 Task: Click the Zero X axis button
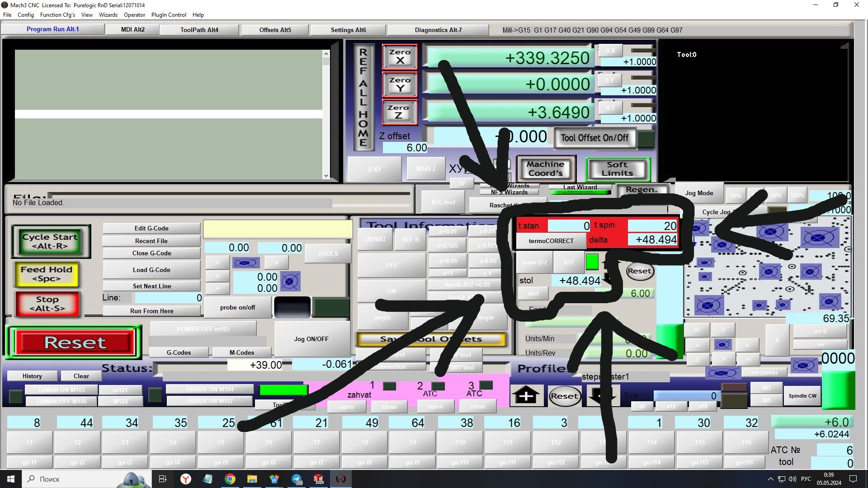tap(400, 56)
